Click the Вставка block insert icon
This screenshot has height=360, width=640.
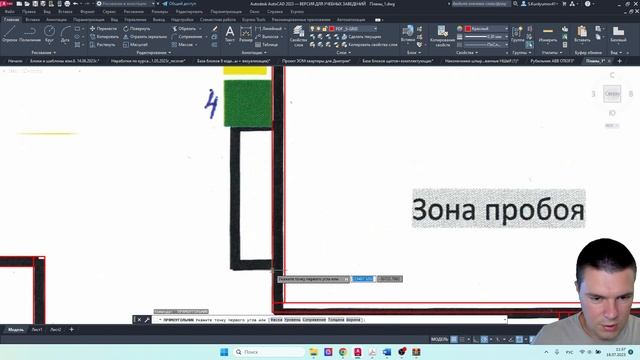tap(408, 34)
